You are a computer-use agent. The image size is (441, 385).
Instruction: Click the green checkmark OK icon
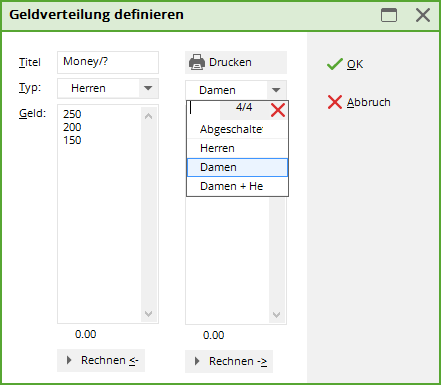point(335,64)
